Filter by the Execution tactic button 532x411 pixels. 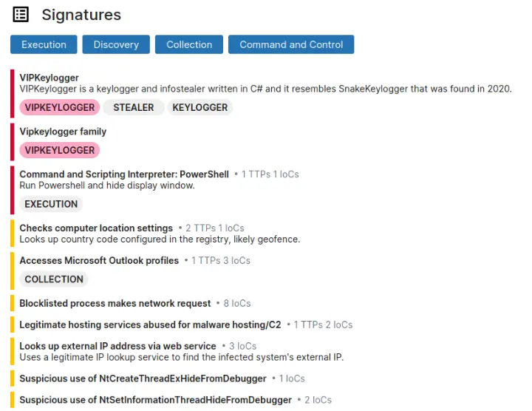point(44,44)
